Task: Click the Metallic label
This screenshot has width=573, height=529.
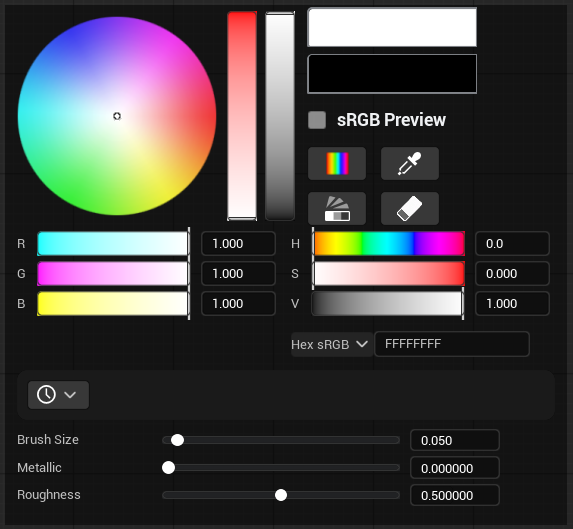Action: point(39,468)
